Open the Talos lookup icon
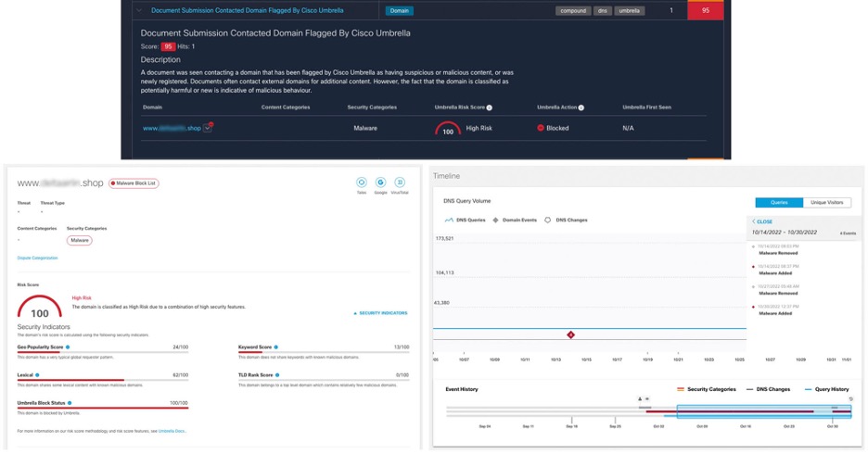 pos(362,183)
